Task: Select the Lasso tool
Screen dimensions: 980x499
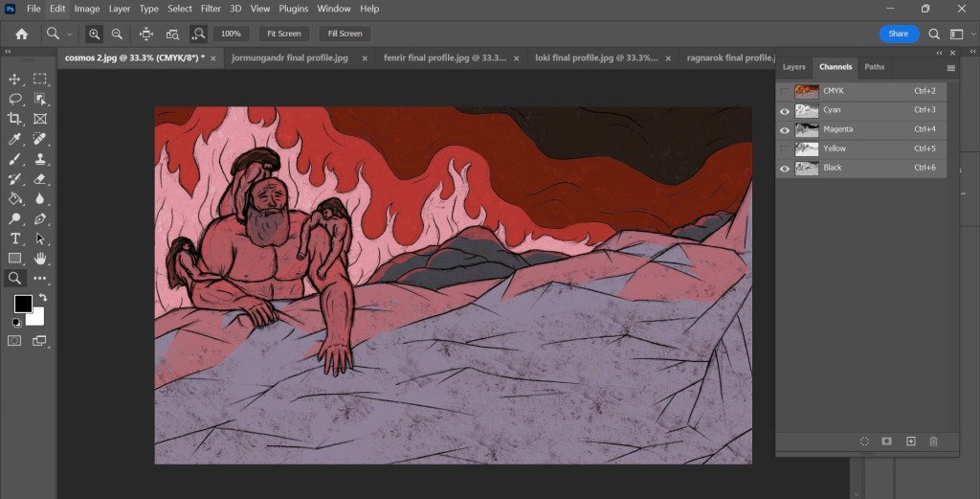Action: pyautogui.click(x=15, y=99)
